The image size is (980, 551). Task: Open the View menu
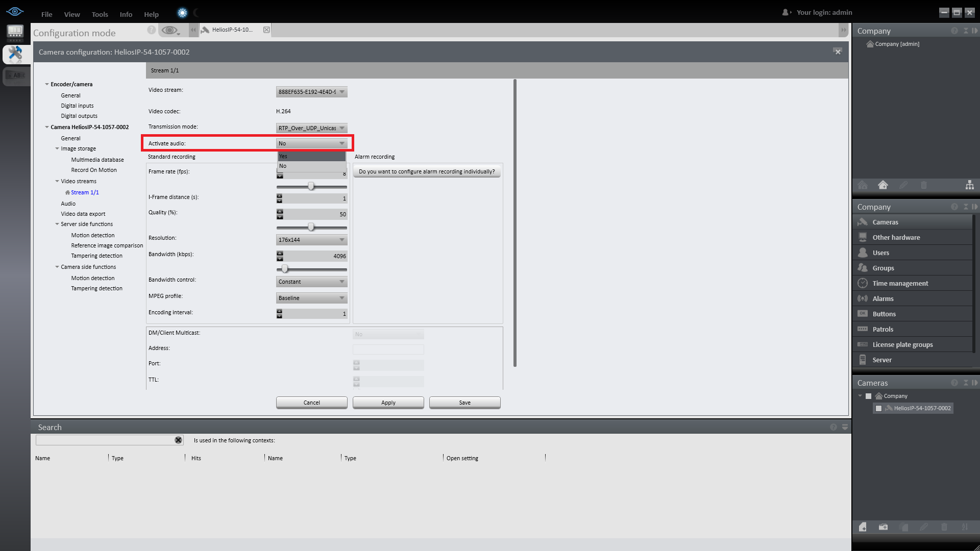[72, 14]
